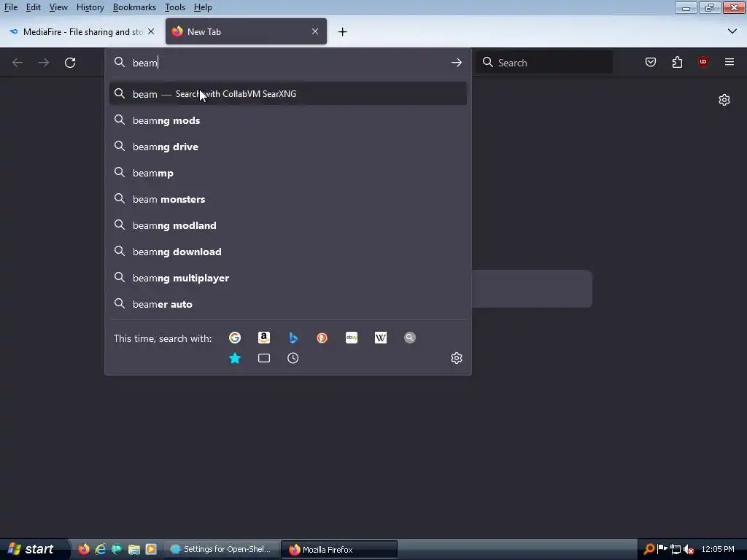Open Save to Pocket button
Image resolution: width=747 pixels, height=560 pixels.
click(650, 63)
